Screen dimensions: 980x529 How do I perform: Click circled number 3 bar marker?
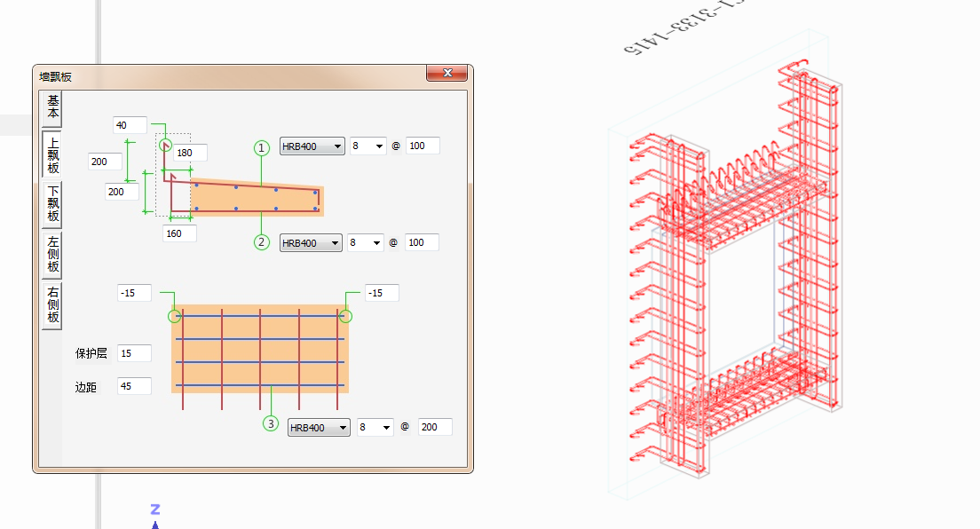click(x=271, y=424)
